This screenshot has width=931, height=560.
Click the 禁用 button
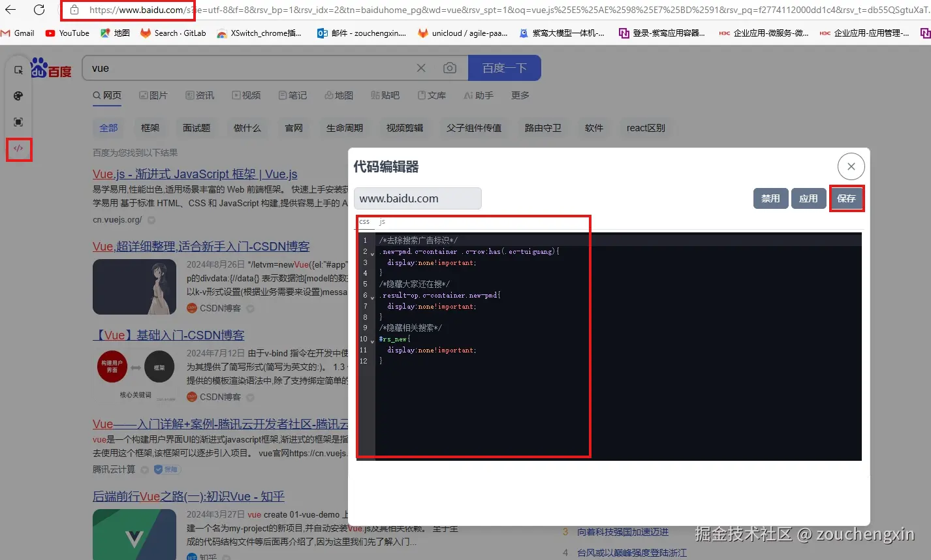pos(770,198)
